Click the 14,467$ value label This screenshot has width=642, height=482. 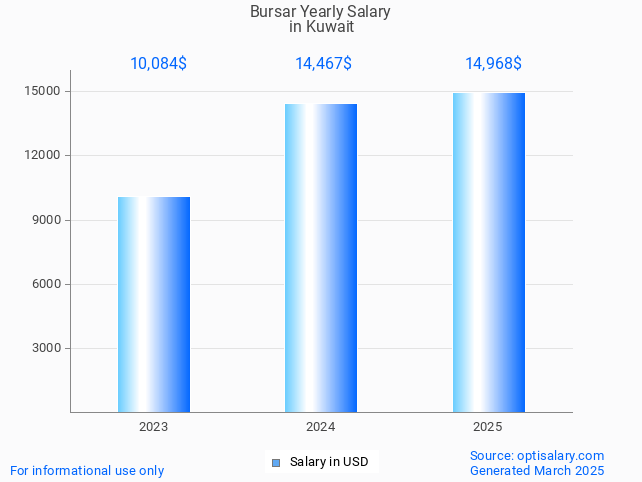coord(323,64)
